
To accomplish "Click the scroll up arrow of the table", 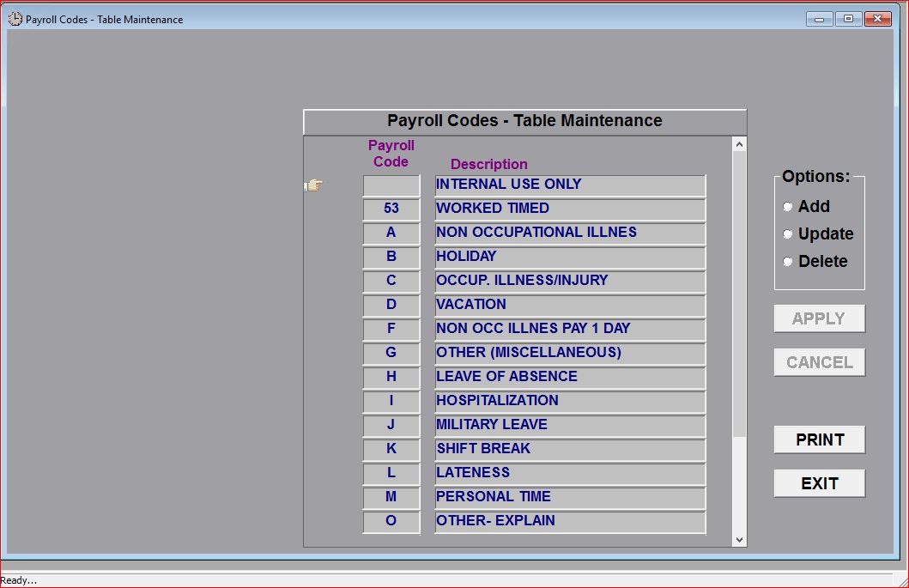I will point(739,144).
